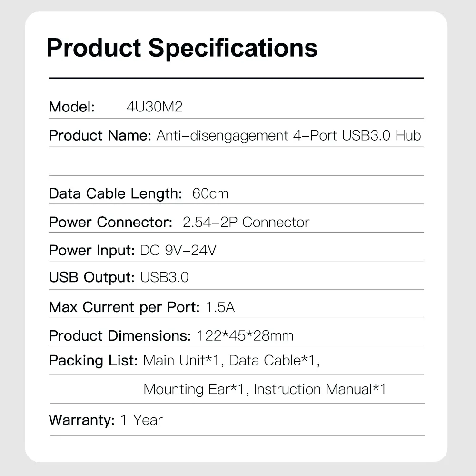
Task: Click the Product Dimensions label
Action: point(120,336)
